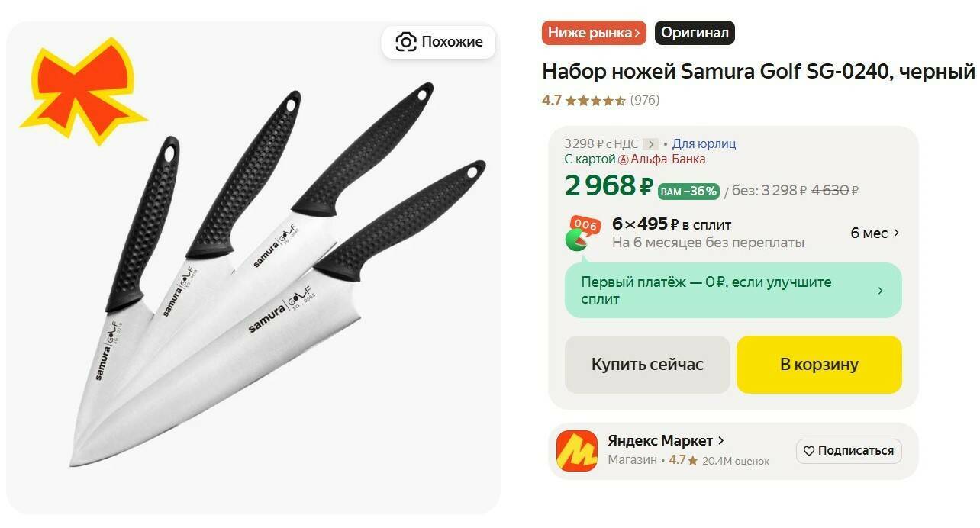Click the Для юрлиц link

click(x=704, y=143)
